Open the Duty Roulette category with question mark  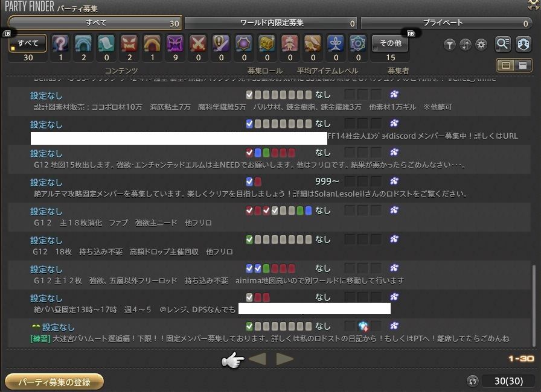tap(60, 43)
